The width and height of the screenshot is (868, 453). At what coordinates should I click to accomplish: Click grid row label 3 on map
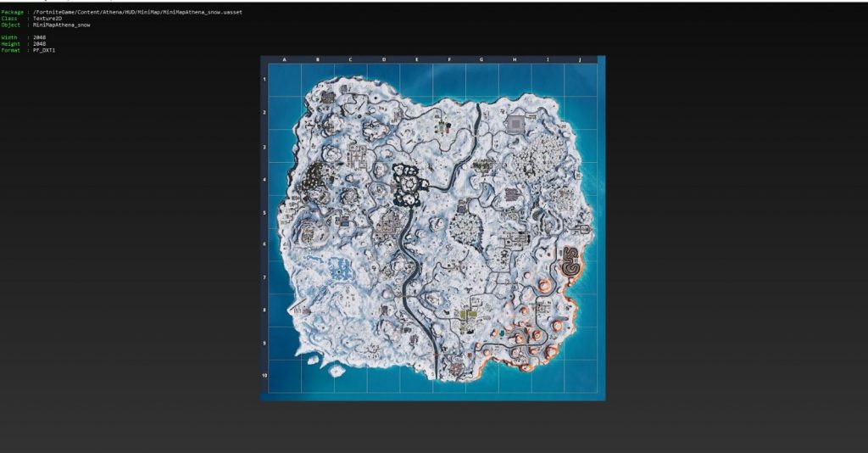264,148
